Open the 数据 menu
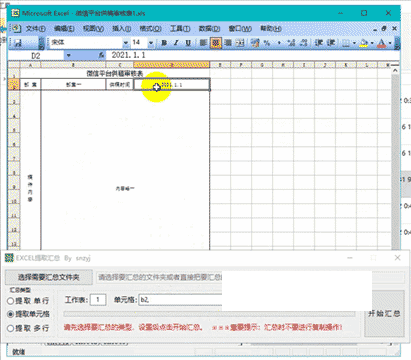Viewport: 411px width, 360px height. pos(209,29)
